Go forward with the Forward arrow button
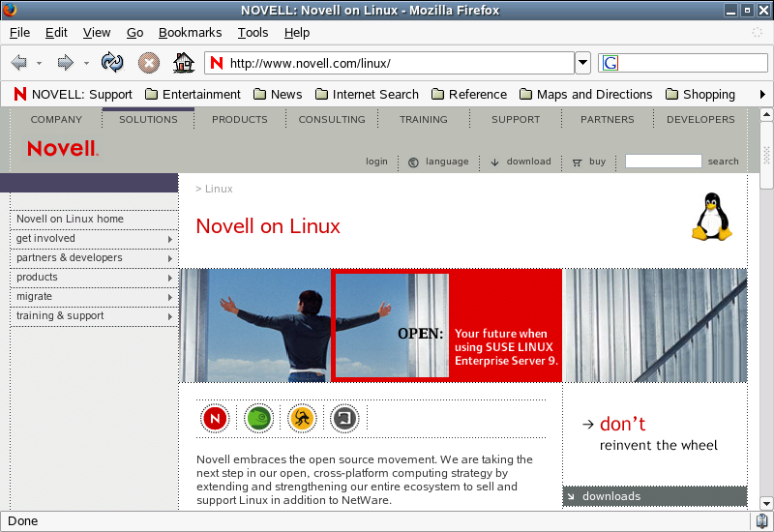 click(65, 63)
